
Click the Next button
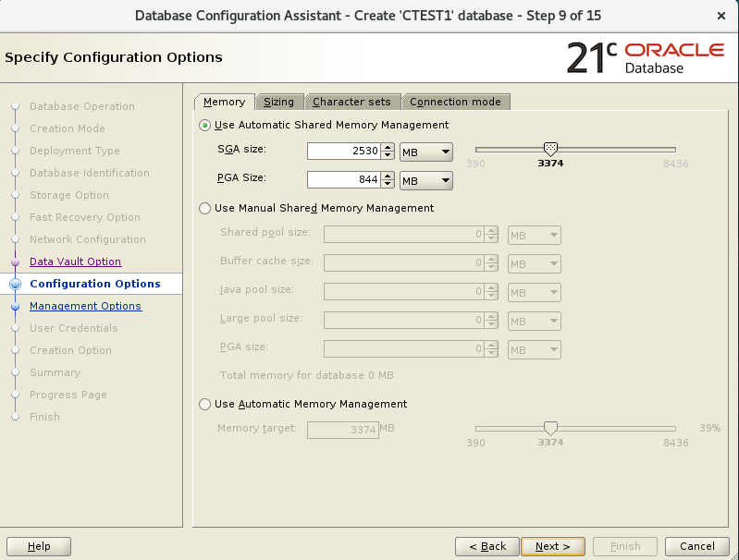pos(553,546)
